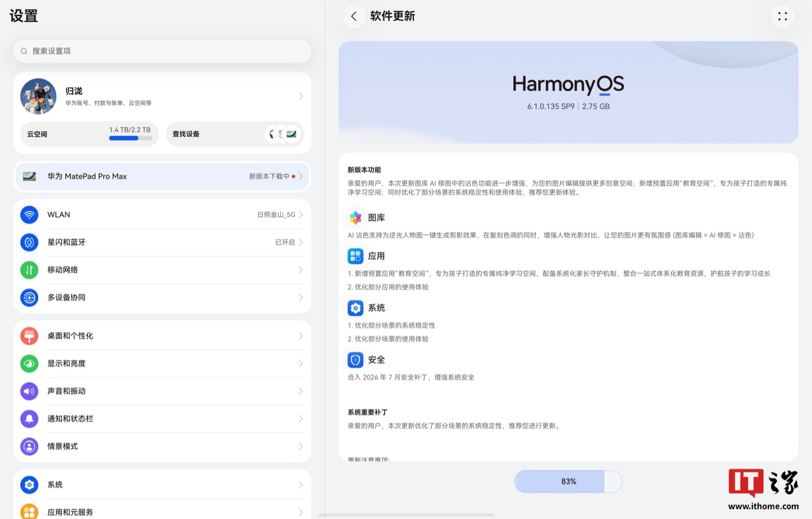Click the MatePad tablet device icon

[29, 176]
